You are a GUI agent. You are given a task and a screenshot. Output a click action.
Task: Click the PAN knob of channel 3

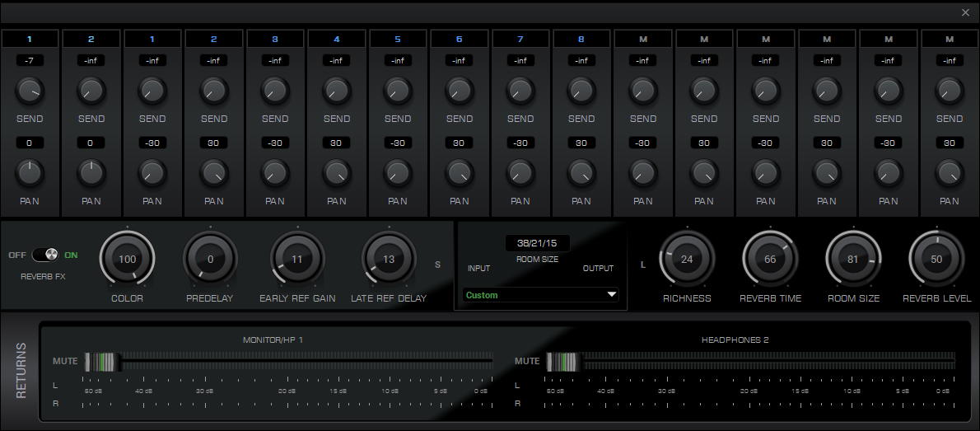274,173
